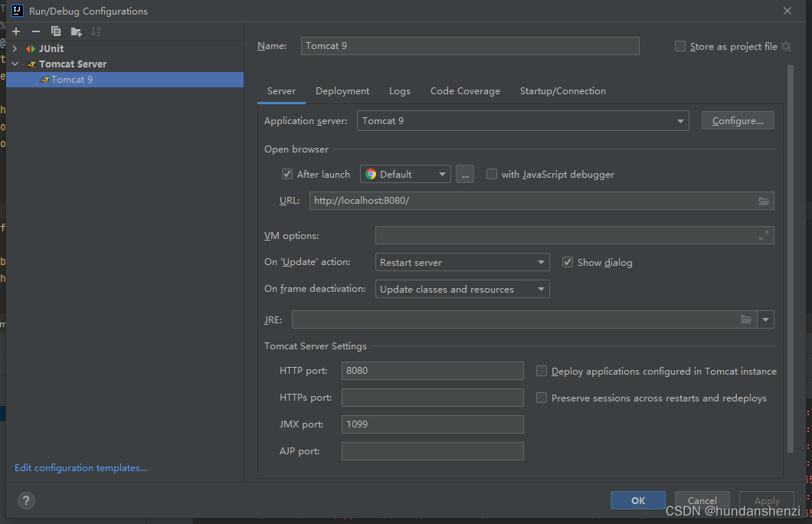
Task: Switch to the Deployment tab
Action: tap(342, 91)
